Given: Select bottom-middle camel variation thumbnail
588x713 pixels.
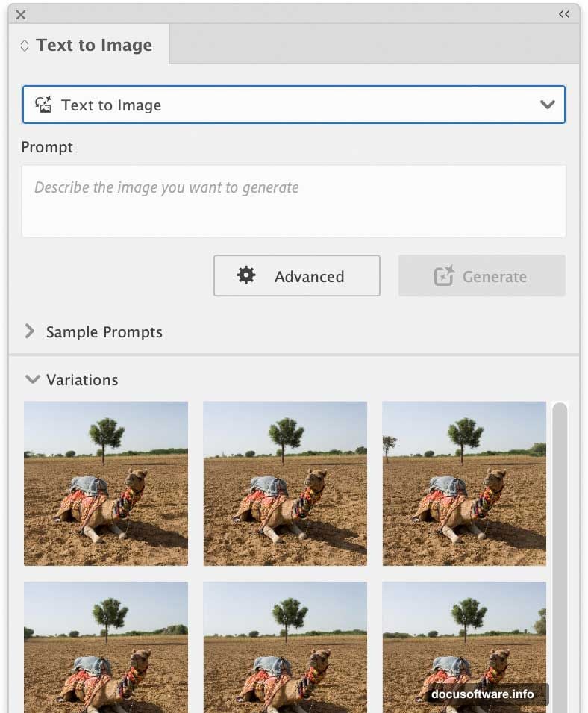Looking at the screenshot, I should [285, 647].
